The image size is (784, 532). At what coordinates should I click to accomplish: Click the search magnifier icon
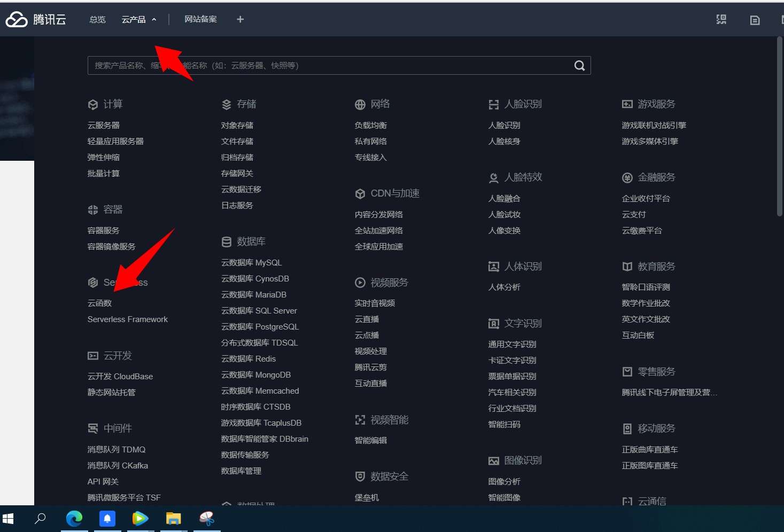tap(579, 66)
